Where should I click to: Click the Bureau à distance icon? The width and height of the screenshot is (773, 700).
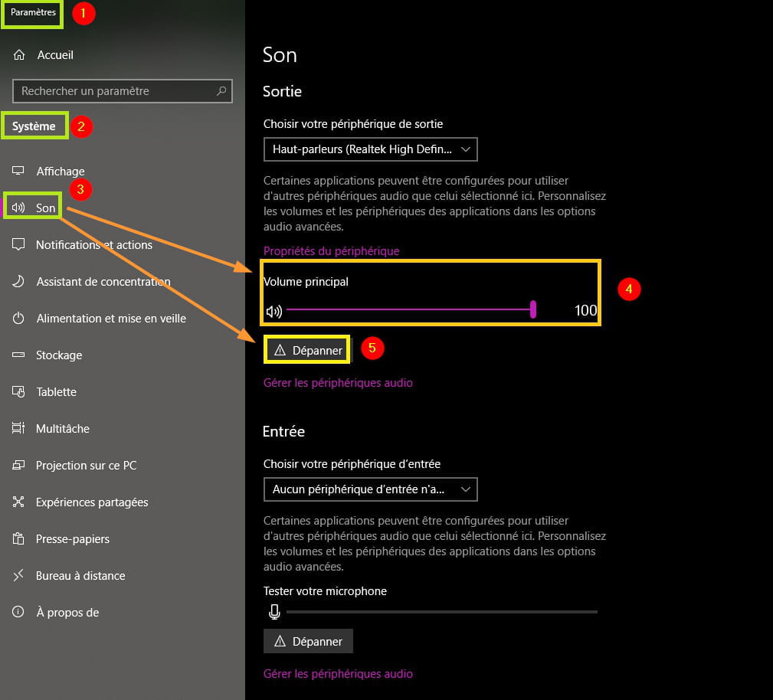click(18, 575)
